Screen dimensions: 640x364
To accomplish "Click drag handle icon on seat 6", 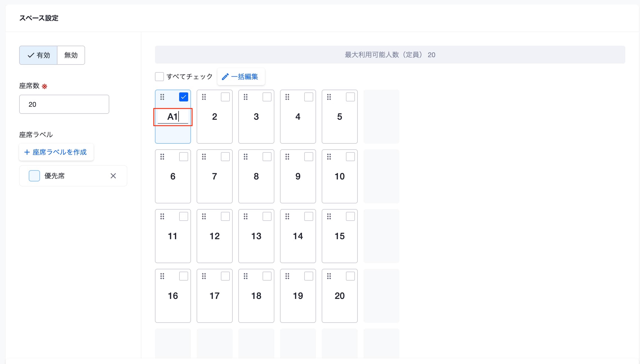I will (x=162, y=157).
